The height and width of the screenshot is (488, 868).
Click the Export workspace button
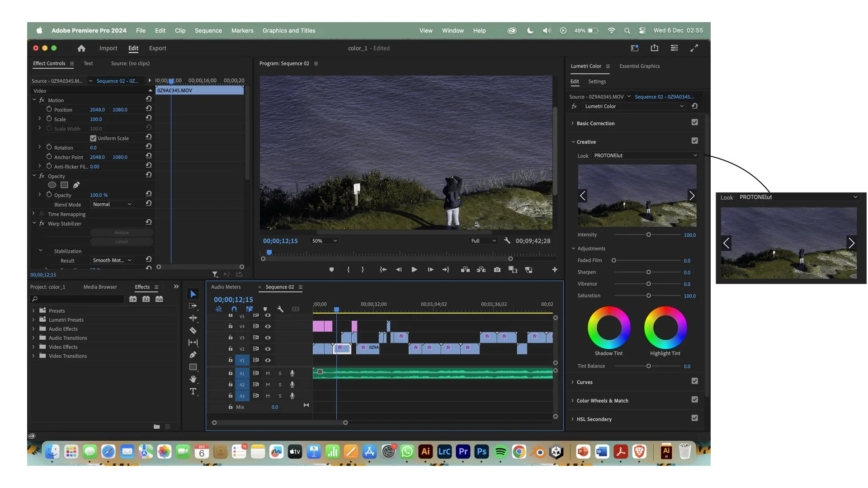(x=157, y=48)
